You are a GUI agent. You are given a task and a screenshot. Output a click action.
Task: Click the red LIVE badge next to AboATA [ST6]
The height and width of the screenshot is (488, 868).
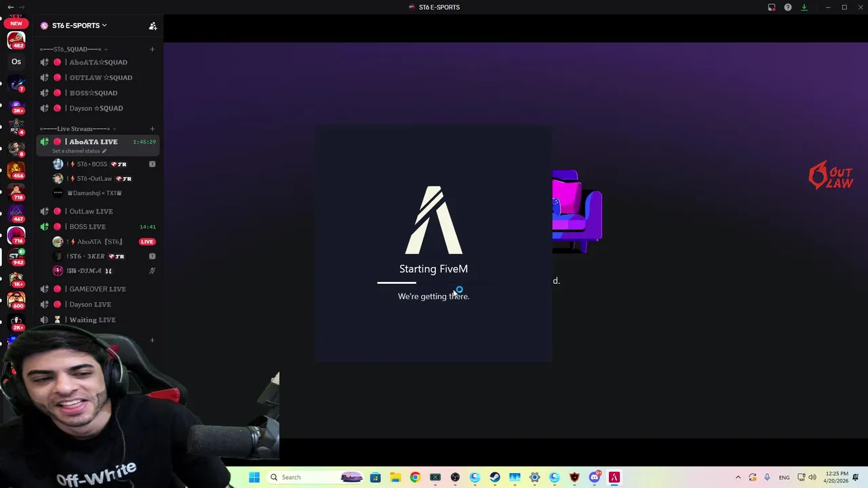tap(146, 242)
